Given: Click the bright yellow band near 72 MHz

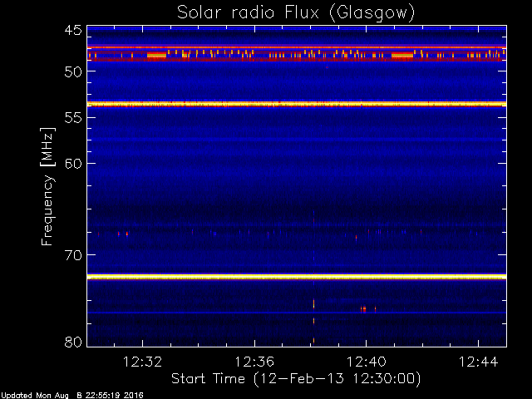Looking at the screenshot, I should [x=297, y=277].
